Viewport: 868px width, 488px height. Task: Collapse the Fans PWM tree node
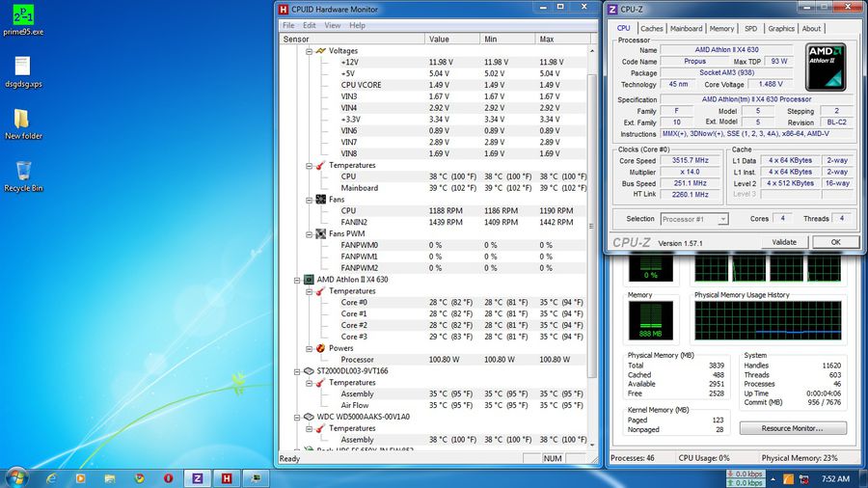(309, 234)
